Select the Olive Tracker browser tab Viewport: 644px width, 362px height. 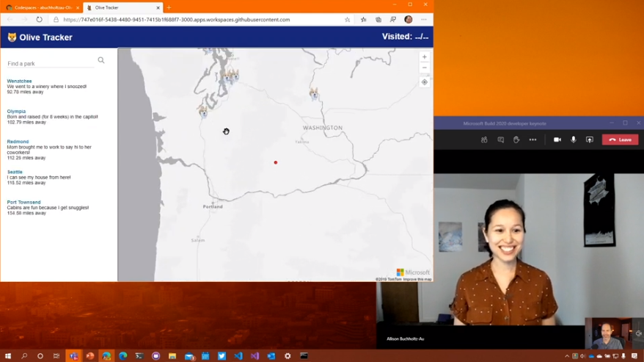tap(122, 7)
